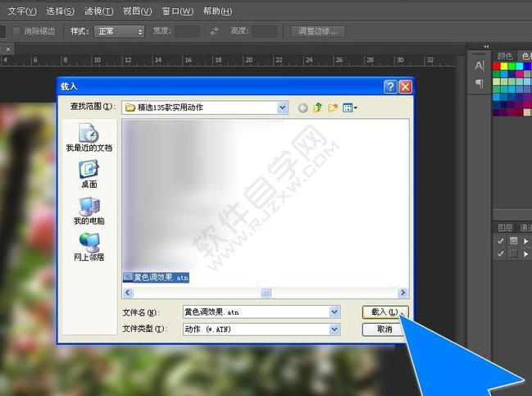The width and height of the screenshot is (532, 396).
Task: Open My Recent Documents in Load dialog
Action: click(x=89, y=138)
